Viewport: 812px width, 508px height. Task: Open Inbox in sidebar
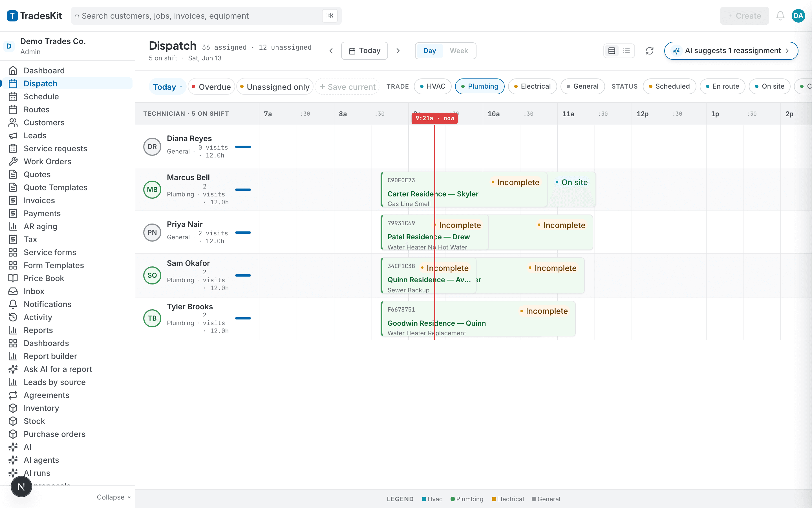67,291
